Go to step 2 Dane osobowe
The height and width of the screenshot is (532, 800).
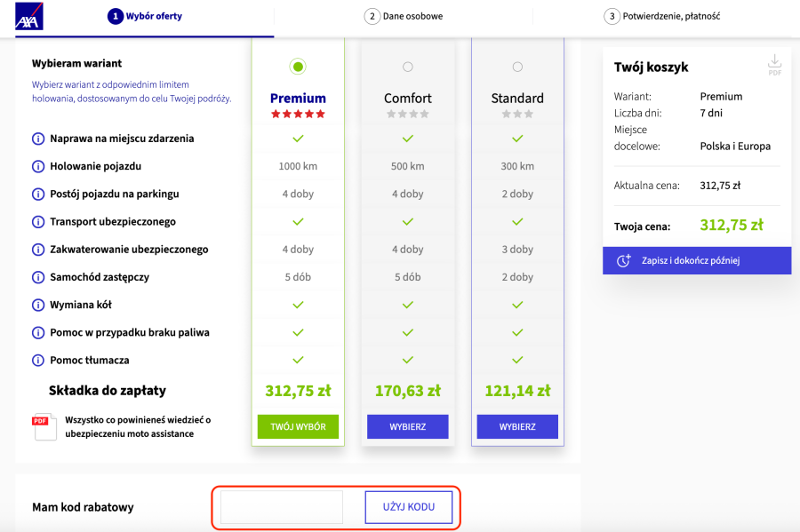point(404,16)
